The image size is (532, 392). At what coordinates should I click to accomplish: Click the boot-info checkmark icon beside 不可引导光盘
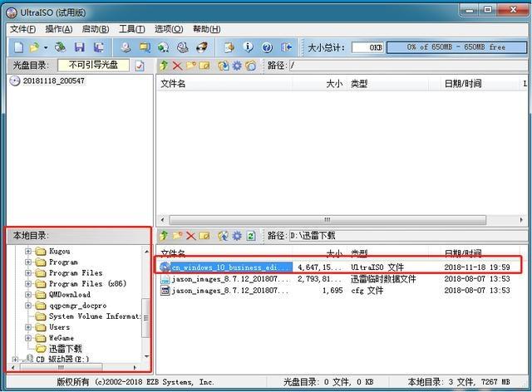point(140,66)
